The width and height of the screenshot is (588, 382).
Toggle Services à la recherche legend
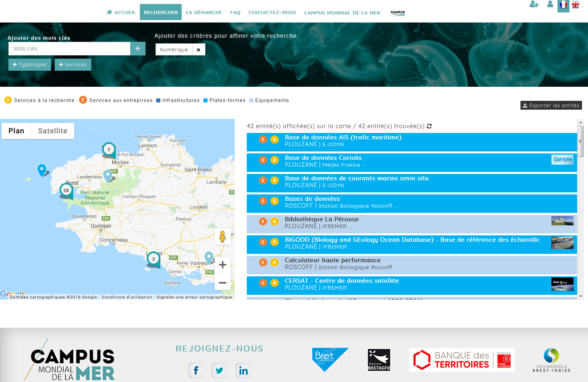click(39, 100)
